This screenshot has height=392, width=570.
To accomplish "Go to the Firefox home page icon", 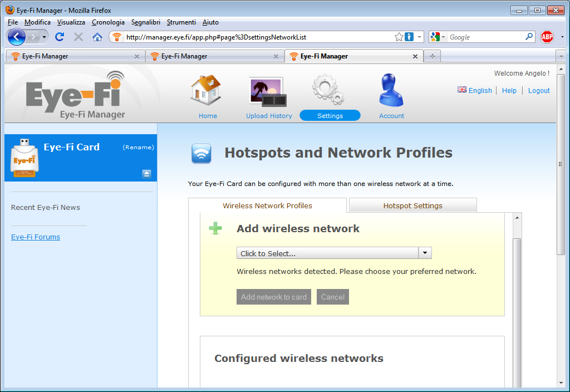I will pos(97,37).
